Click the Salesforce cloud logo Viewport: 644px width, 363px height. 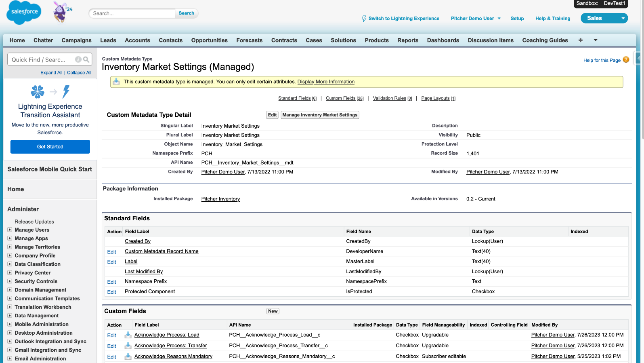(x=24, y=13)
